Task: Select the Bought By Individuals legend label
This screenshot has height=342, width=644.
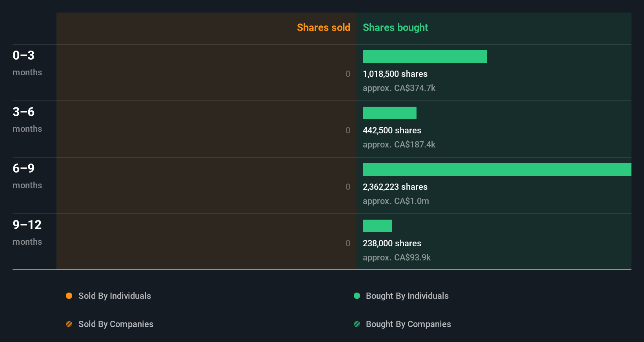Action: coord(407,296)
